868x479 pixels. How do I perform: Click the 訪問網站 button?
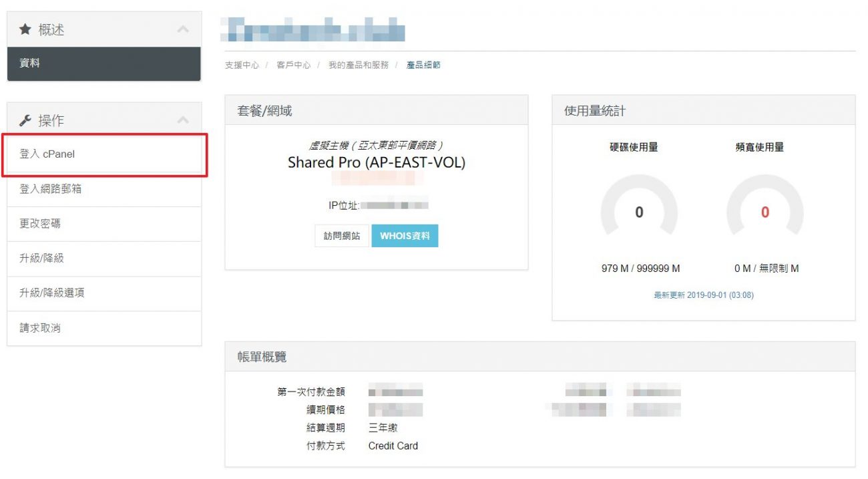pyautogui.click(x=342, y=236)
